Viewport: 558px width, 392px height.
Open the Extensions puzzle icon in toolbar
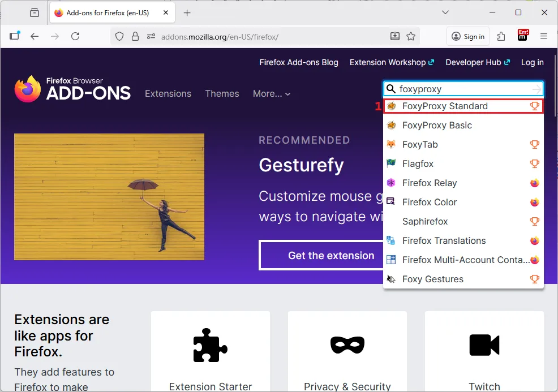point(501,36)
